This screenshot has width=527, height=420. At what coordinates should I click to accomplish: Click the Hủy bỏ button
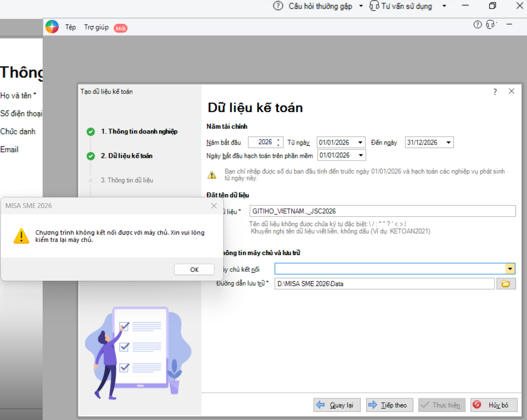494,405
